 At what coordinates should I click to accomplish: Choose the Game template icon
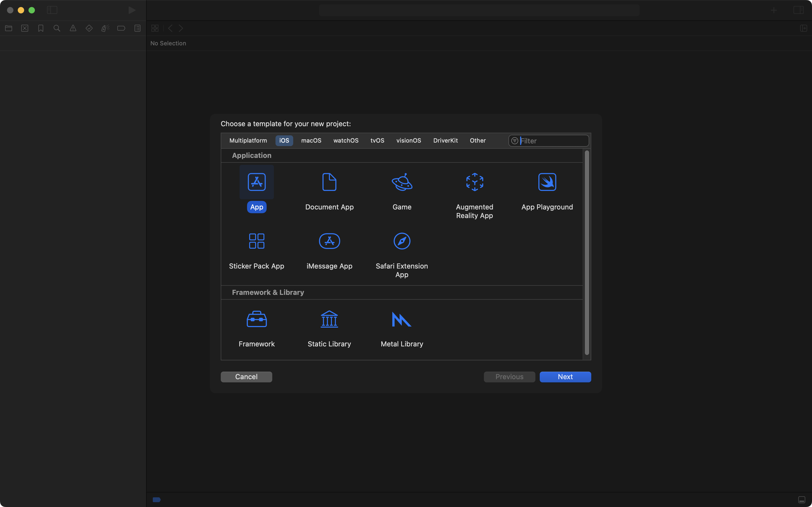pos(402,182)
